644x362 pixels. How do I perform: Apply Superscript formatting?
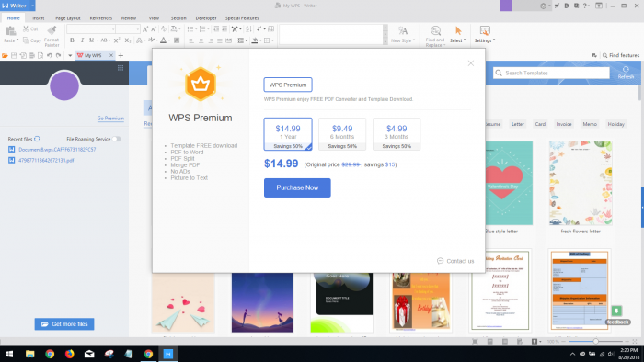(117, 40)
